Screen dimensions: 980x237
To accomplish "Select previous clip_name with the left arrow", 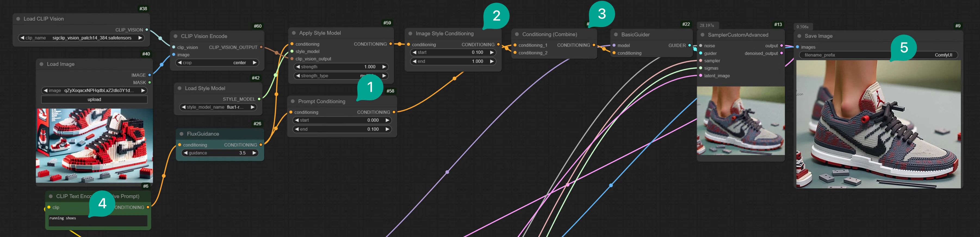I will 23,38.
